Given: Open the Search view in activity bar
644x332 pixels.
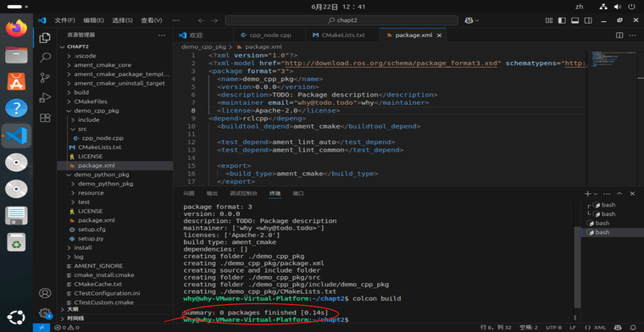Looking at the screenshot, I should coord(45,58).
